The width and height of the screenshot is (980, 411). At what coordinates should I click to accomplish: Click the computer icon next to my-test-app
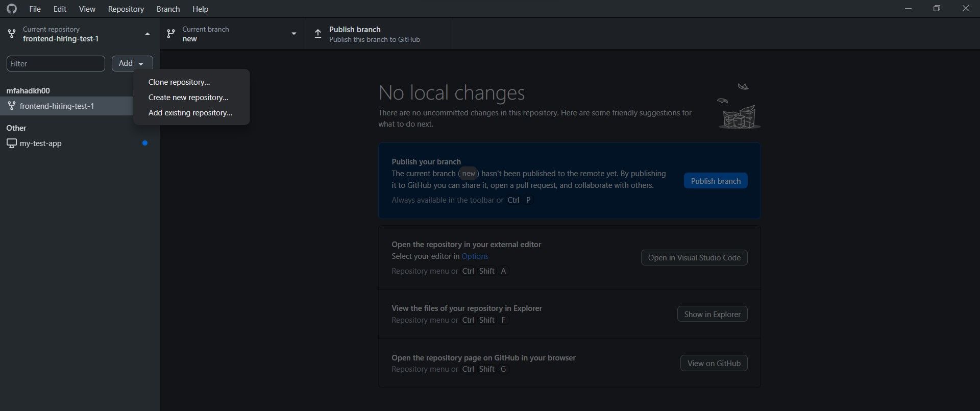(11, 143)
